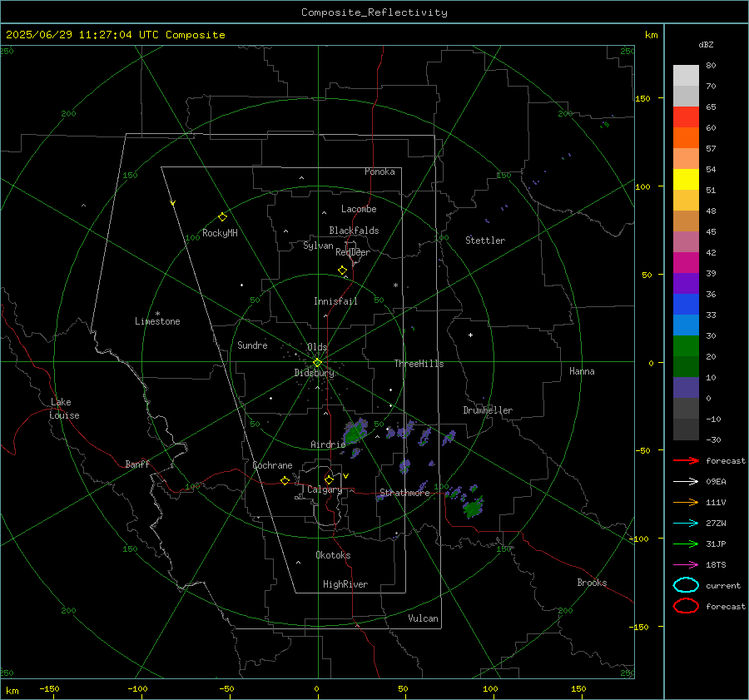Click the Brooks town label
Screen dimensions: 749x700
592,583
